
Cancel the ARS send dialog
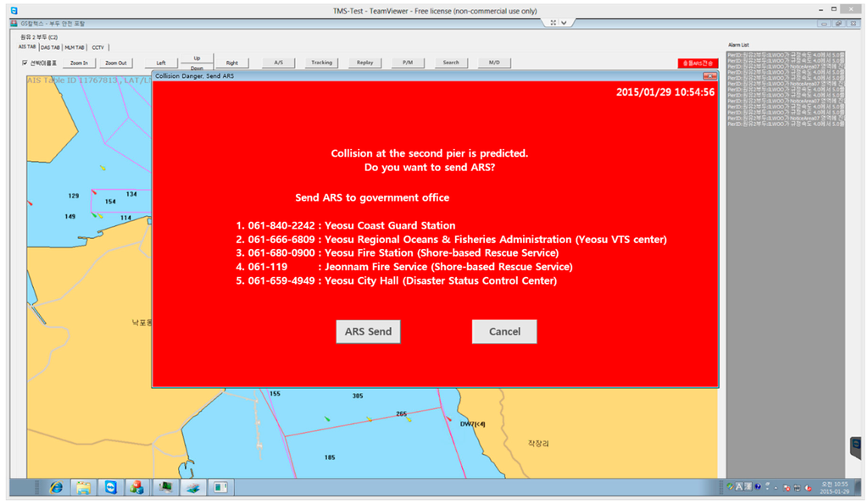point(504,331)
